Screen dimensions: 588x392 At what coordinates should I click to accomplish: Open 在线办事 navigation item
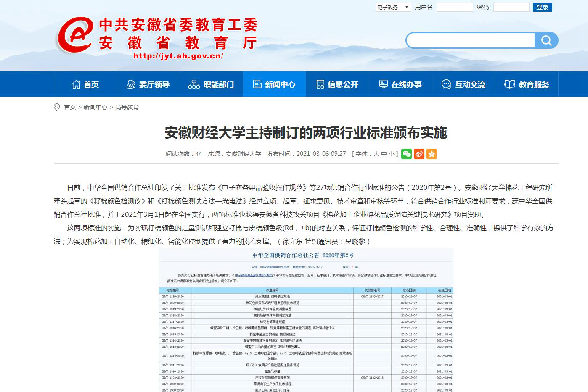pos(400,84)
